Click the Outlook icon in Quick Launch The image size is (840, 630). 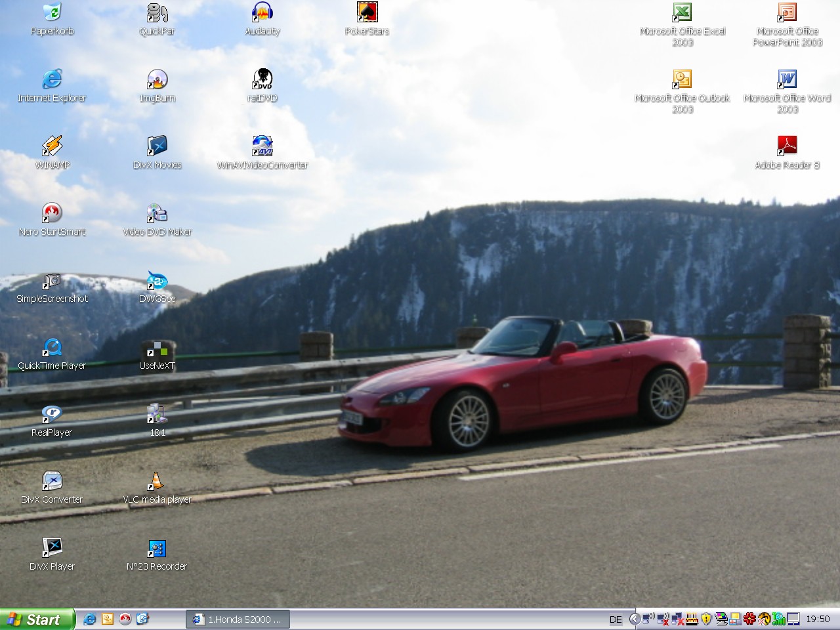108,619
